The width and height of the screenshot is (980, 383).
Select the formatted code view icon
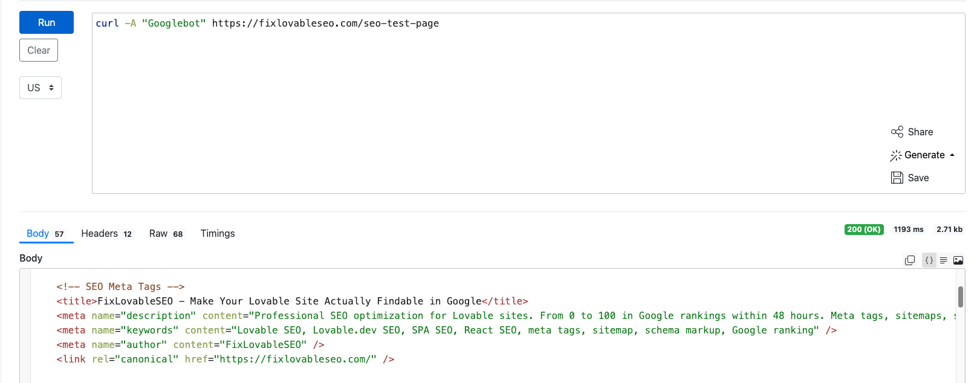929,260
